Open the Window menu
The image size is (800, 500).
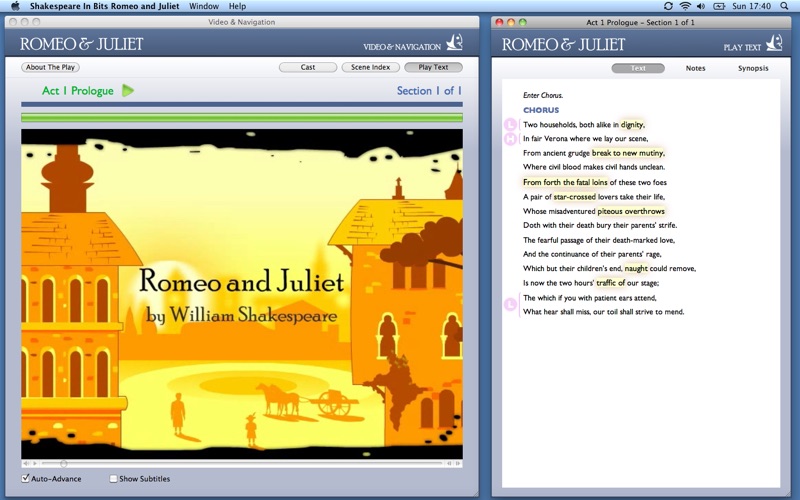(204, 6)
